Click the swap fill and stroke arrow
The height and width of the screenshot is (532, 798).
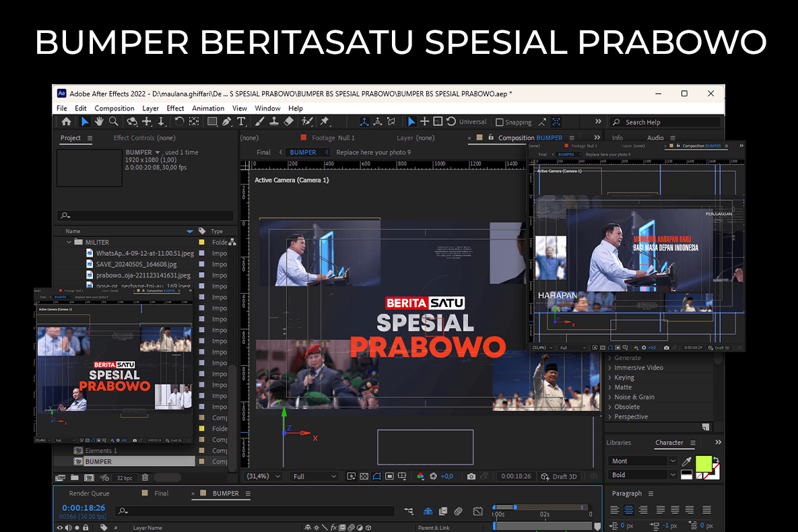[x=716, y=460]
